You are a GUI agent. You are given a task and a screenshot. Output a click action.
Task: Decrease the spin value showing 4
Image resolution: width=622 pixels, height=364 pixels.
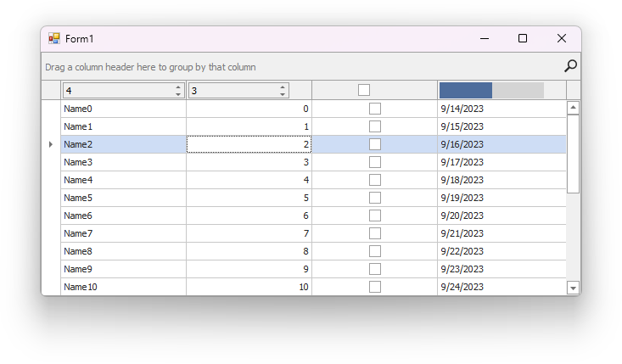pyautogui.click(x=178, y=94)
